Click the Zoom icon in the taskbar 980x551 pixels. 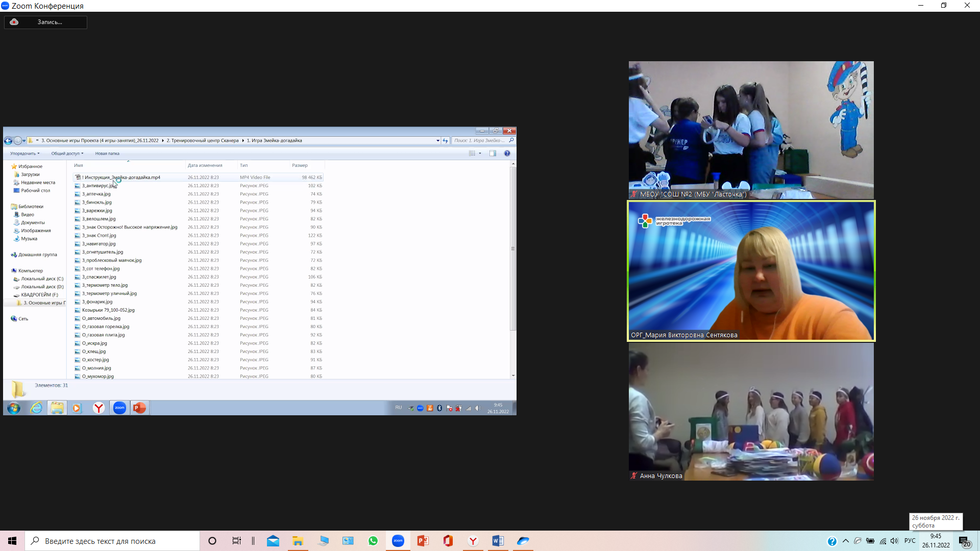pos(398,541)
